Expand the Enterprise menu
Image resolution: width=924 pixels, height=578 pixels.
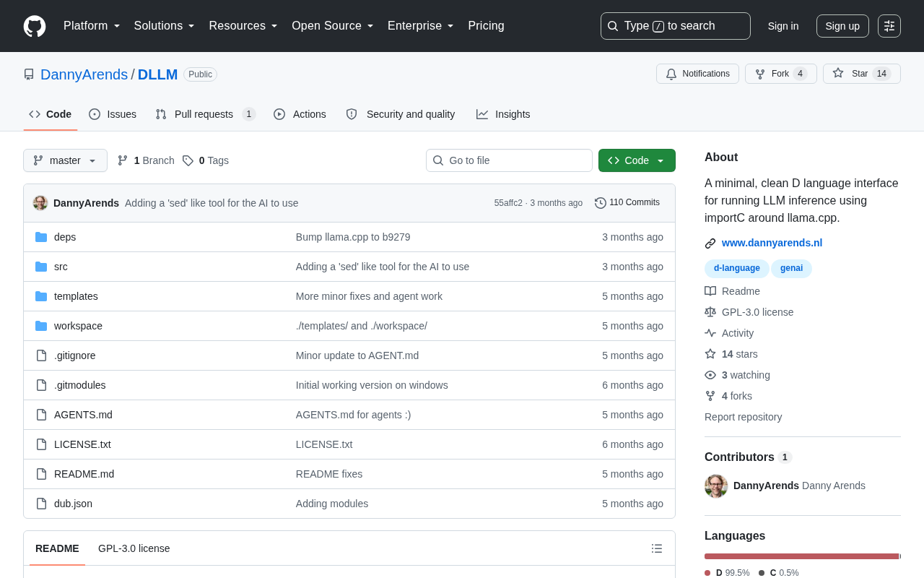click(x=421, y=26)
